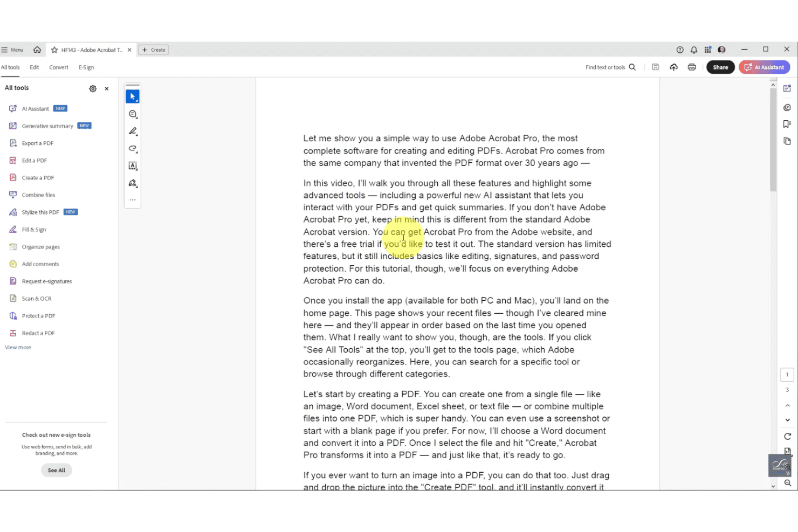Launch the AI Assistant button in top bar
Image resolution: width=798 pixels, height=532 pixels.
coord(765,67)
